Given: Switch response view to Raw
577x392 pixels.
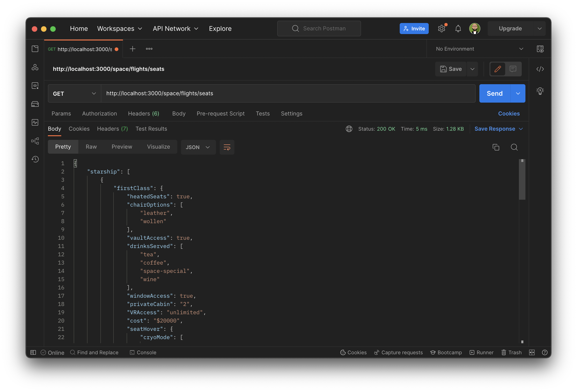Looking at the screenshot, I should click(91, 147).
